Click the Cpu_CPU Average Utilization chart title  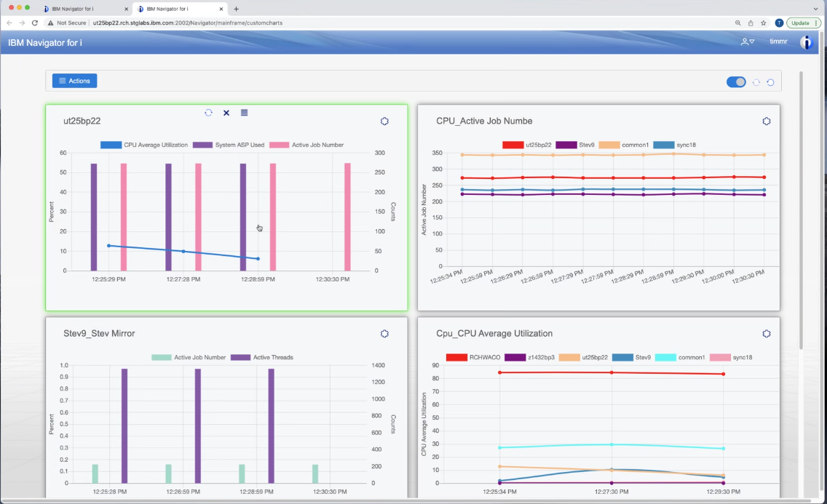[x=494, y=333]
